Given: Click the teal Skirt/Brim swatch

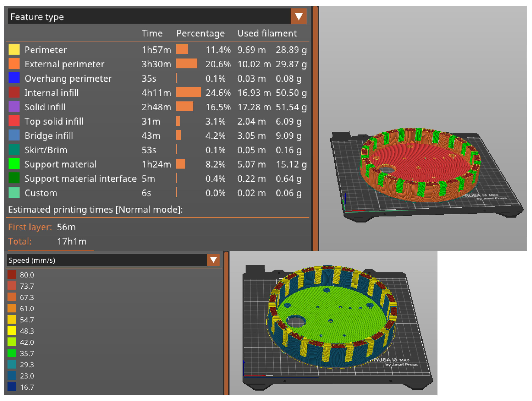Looking at the screenshot, I should click(14, 150).
